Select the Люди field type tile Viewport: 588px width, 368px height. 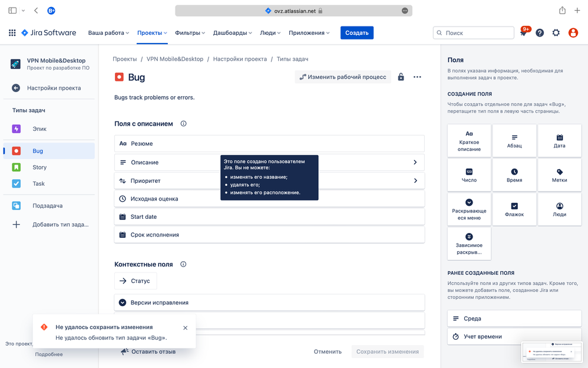click(x=560, y=209)
